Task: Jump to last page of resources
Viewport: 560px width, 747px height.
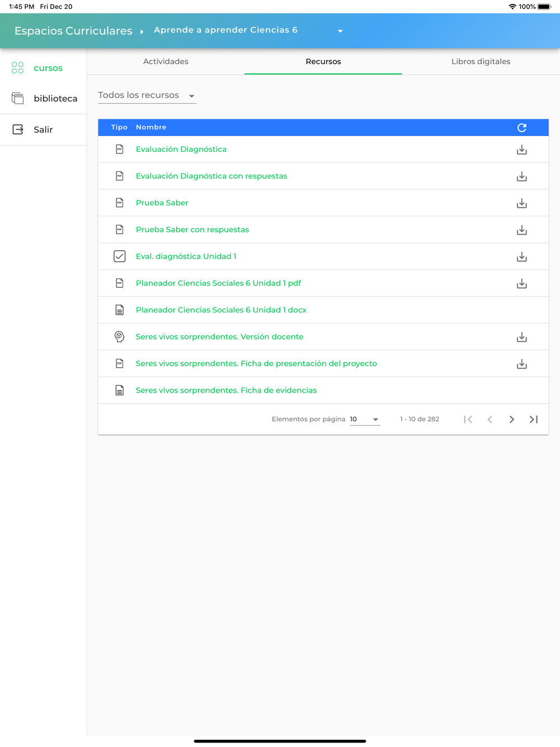Action: [534, 419]
